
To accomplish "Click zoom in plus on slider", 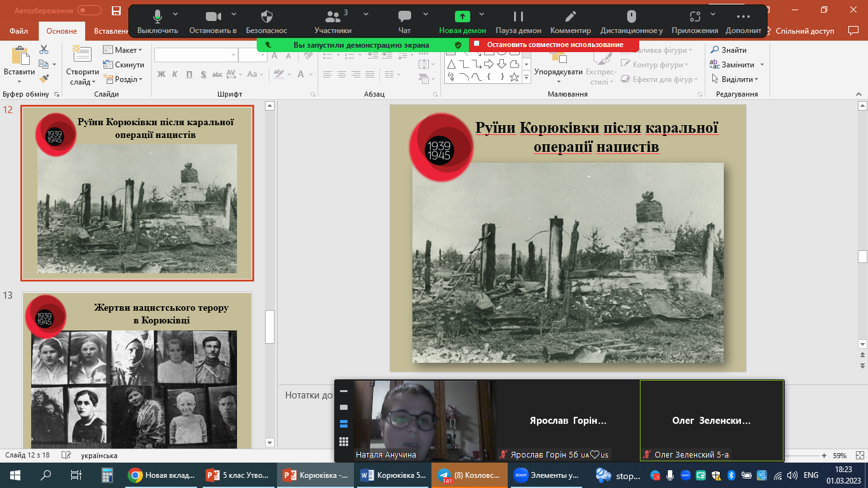I will (x=824, y=456).
